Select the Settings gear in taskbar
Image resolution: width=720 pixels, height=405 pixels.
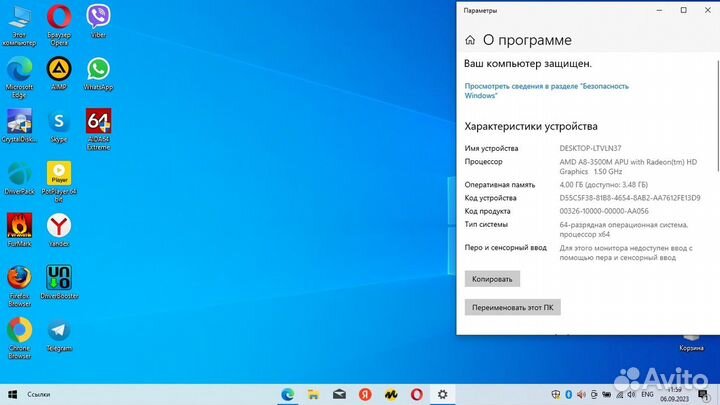[x=442, y=394]
